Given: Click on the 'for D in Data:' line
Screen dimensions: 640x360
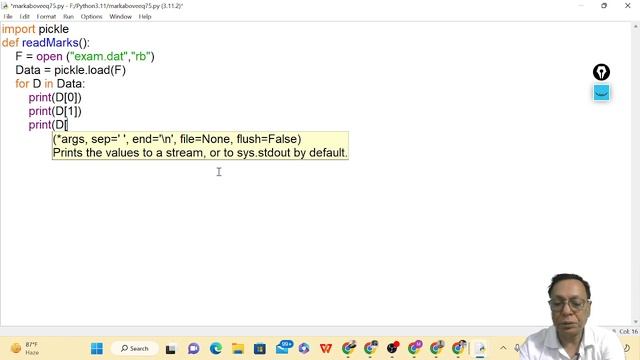Looking at the screenshot, I should pyautogui.click(x=50, y=84).
